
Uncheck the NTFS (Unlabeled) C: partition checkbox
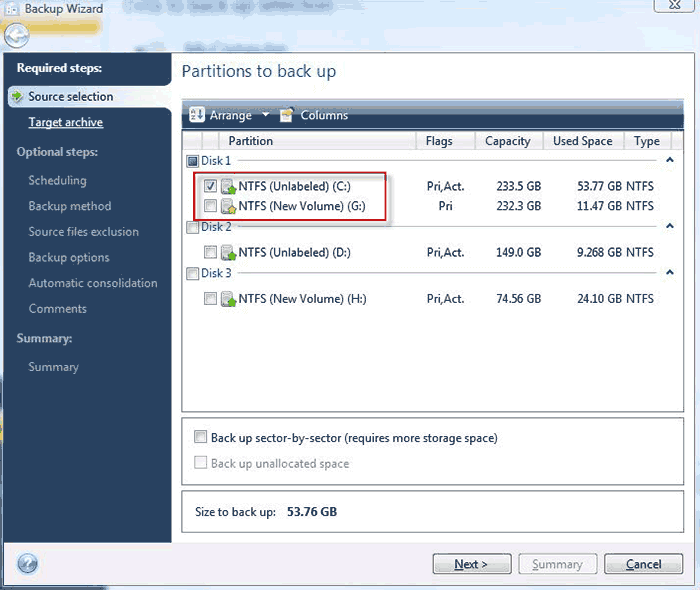click(x=210, y=186)
